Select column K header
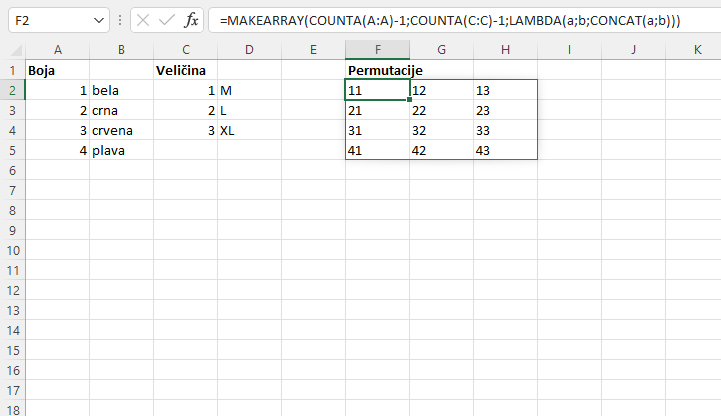The height and width of the screenshot is (416, 721). coord(697,50)
